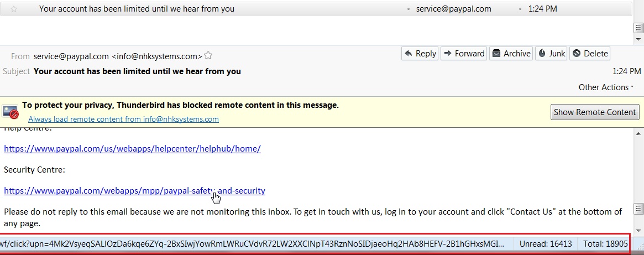This screenshot has height=255, width=644.
Task: Toggle the star beside the sender address
Action: 208,55
